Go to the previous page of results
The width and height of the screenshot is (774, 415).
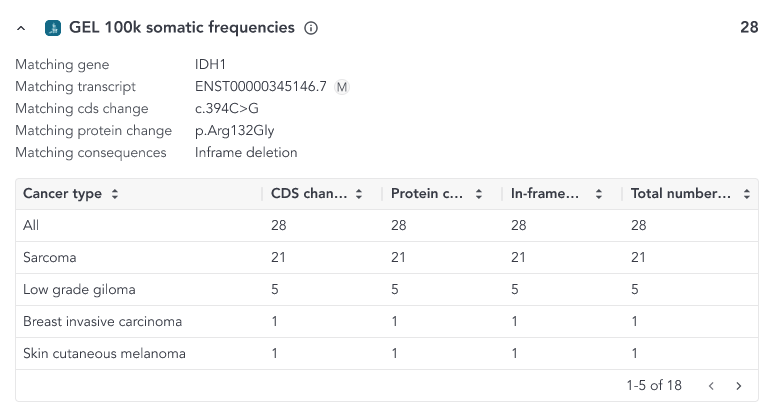711,385
